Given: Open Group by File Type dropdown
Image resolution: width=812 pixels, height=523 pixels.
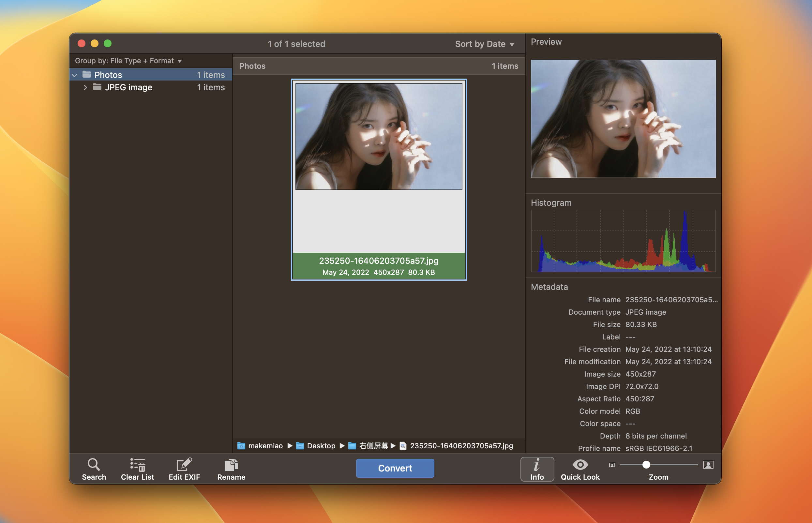Looking at the screenshot, I should point(128,61).
